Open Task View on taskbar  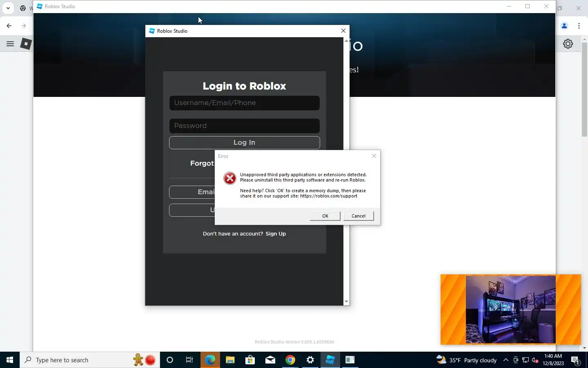(x=189, y=360)
